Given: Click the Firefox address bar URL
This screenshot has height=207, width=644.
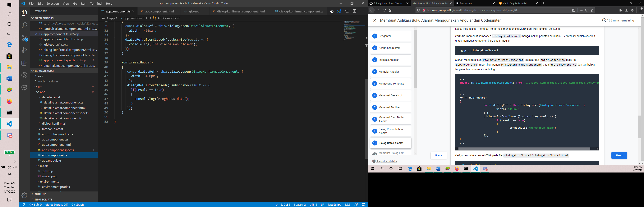Looking at the screenshot, I should [x=472, y=10].
